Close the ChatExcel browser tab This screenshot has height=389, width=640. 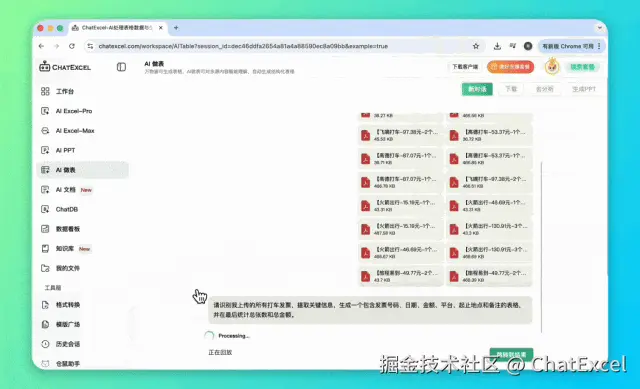click(x=161, y=28)
